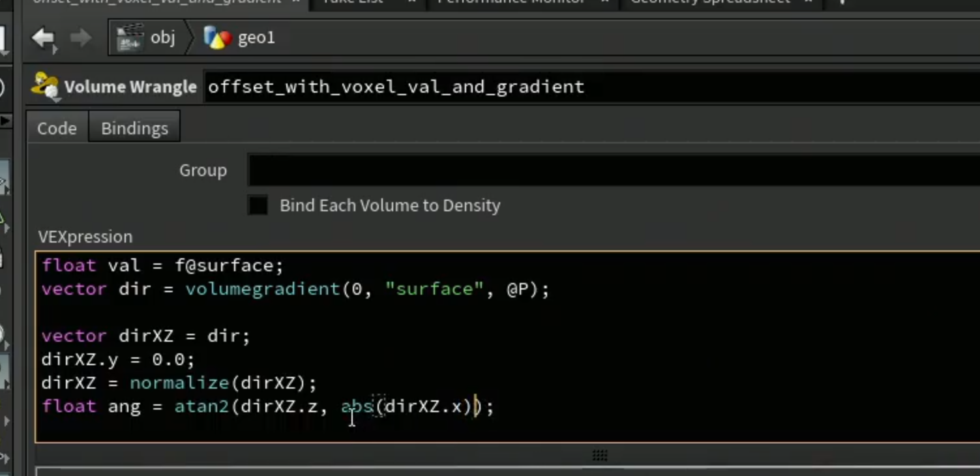Click the Volume Wrangle node icon
Image resolution: width=980 pixels, height=476 pixels.
click(45, 87)
